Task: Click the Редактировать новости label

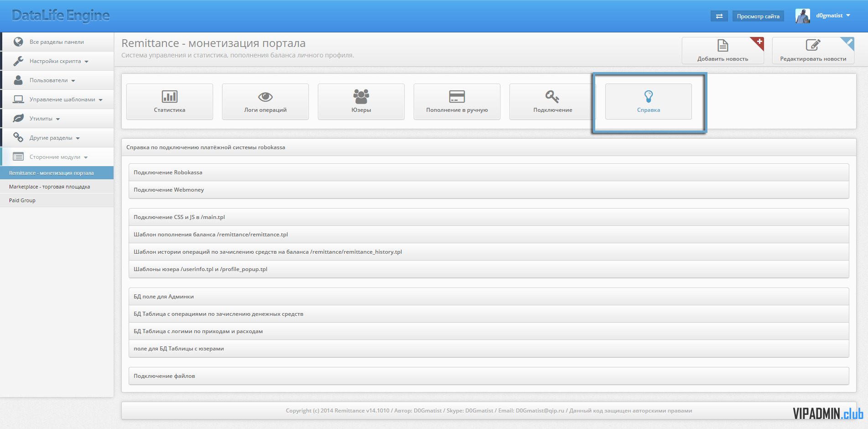Action: pos(813,59)
